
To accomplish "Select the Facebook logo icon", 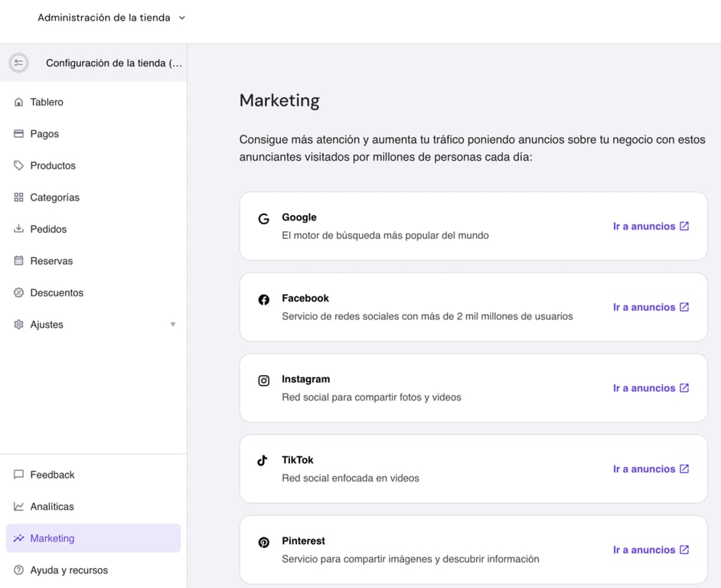I will coord(263,299).
